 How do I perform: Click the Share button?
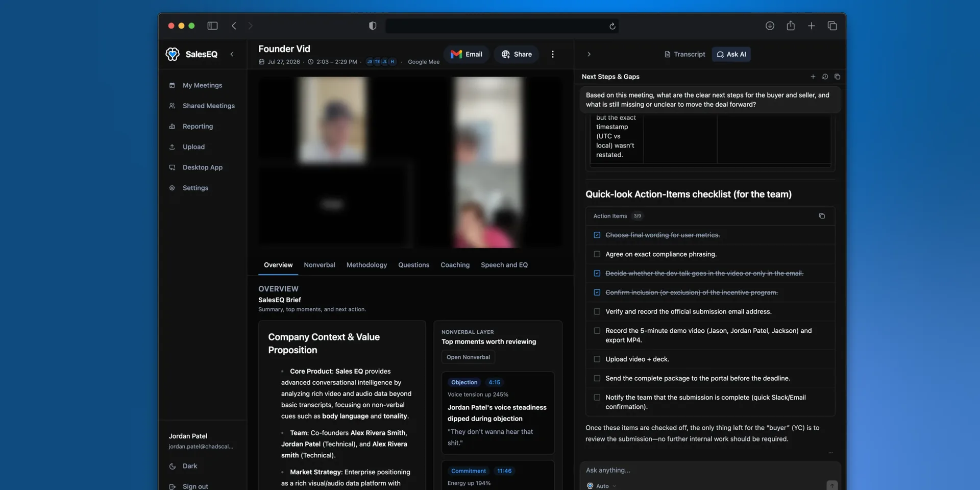pyautogui.click(x=516, y=54)
